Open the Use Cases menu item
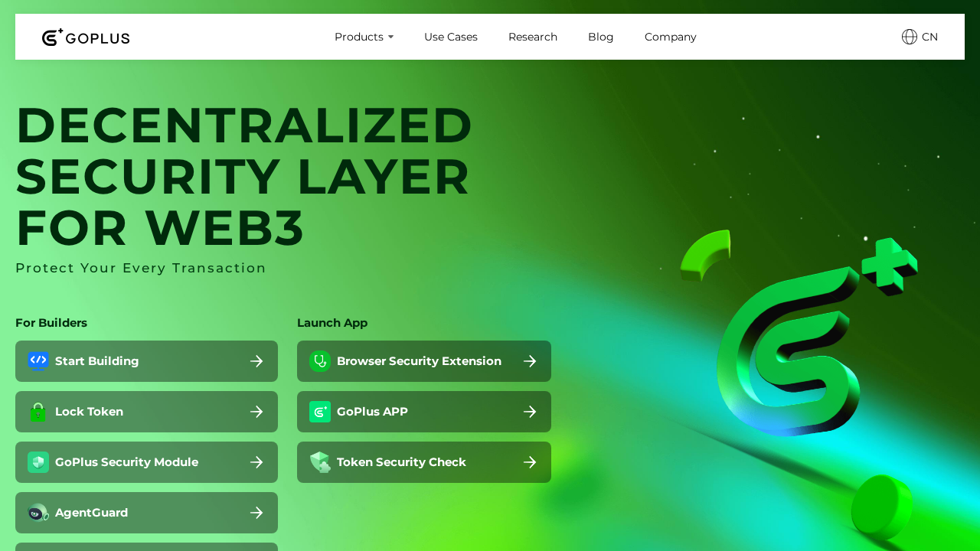980x551 pixels. [x=451, y=37]
